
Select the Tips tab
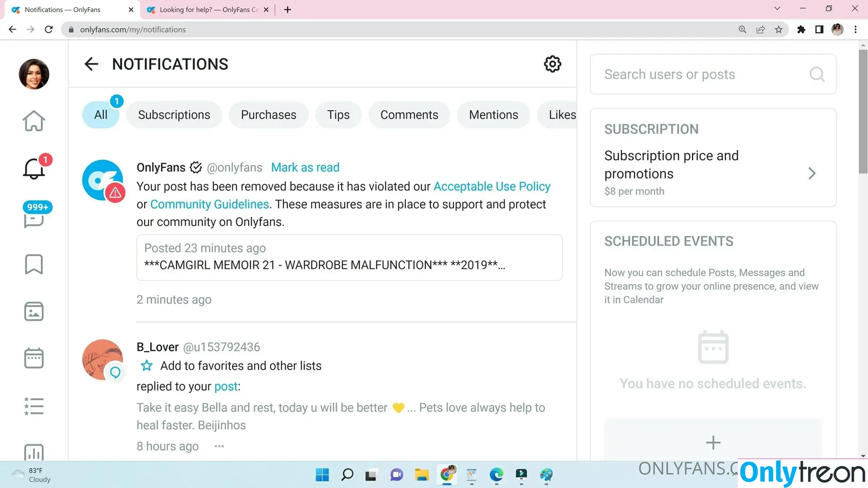(x=338, y=115)
